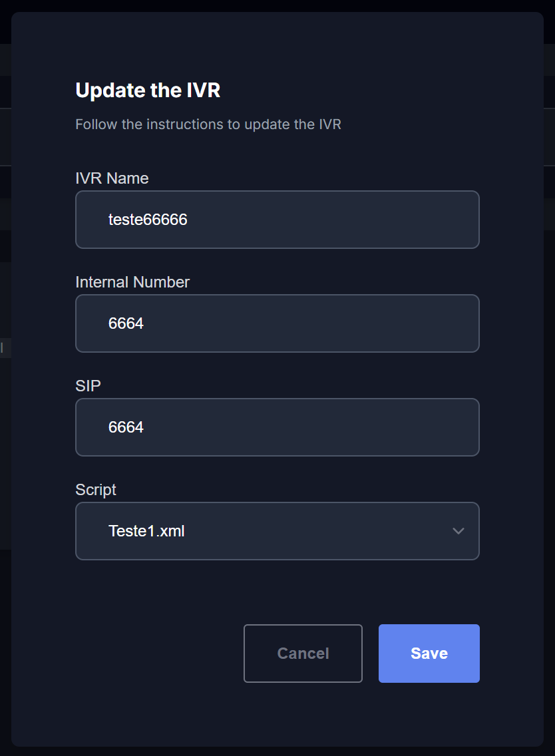
Task: Click the Teste1.xml selected script value
Action: click(x=146, y=531)
